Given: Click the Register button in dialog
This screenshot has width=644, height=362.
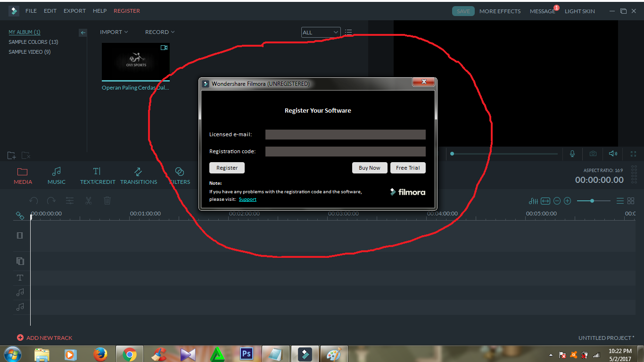Looking at the screenshot, I should (x=227, y=168).
